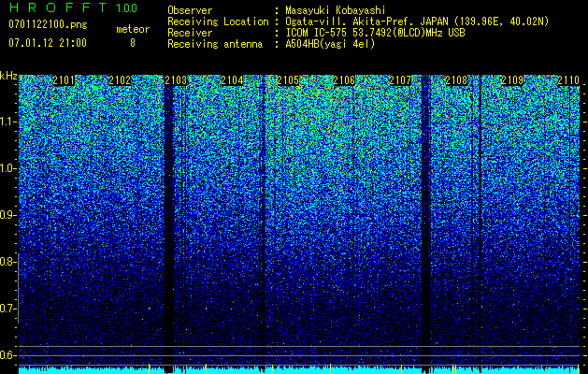The width and height of the screenshot is (588, 374).
Task: Click the 2105 time marker
Action: 288,80
